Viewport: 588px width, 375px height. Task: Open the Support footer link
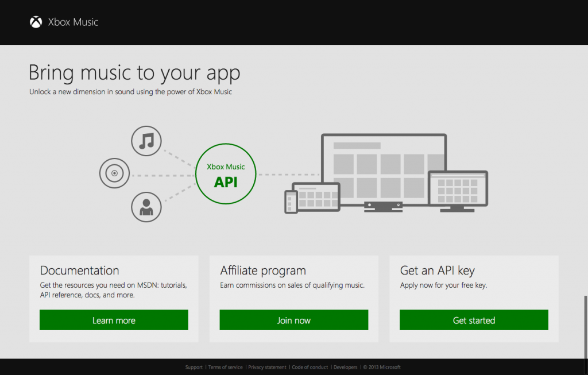194,367
